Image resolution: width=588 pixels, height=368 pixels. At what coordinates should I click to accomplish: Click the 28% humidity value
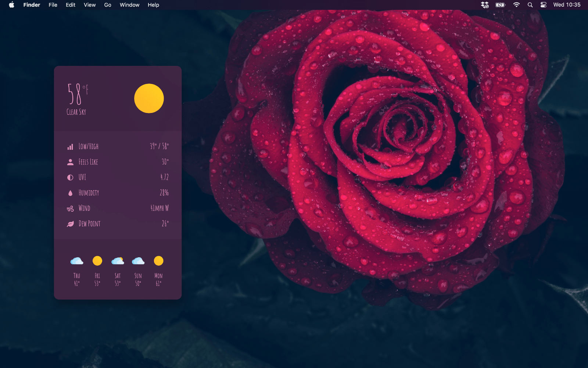(164, 193)
